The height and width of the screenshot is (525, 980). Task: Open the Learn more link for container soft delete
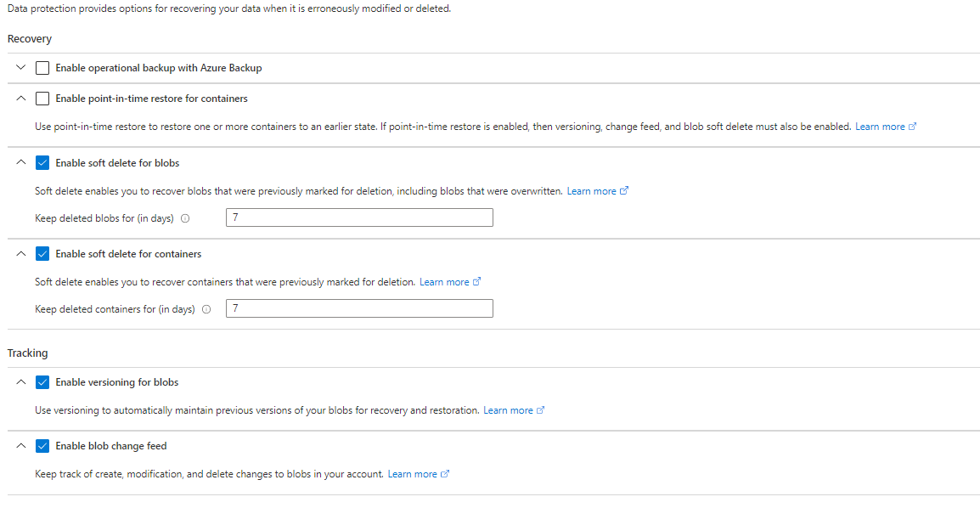(444, 281)
